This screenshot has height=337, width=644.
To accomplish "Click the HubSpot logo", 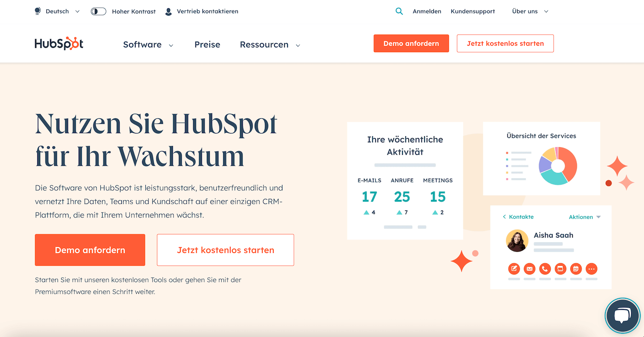I will point(59,44).
